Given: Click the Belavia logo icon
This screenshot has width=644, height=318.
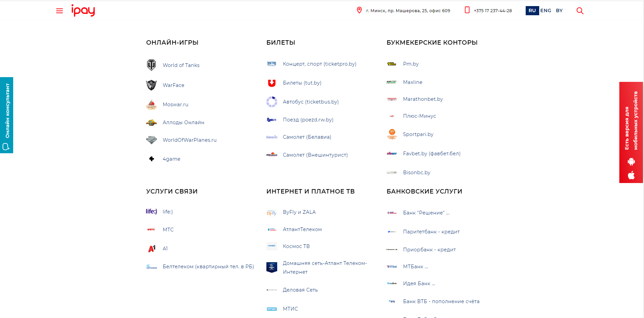Looking at the screenshot, I should pyautogui.click(x=272, y=137).
